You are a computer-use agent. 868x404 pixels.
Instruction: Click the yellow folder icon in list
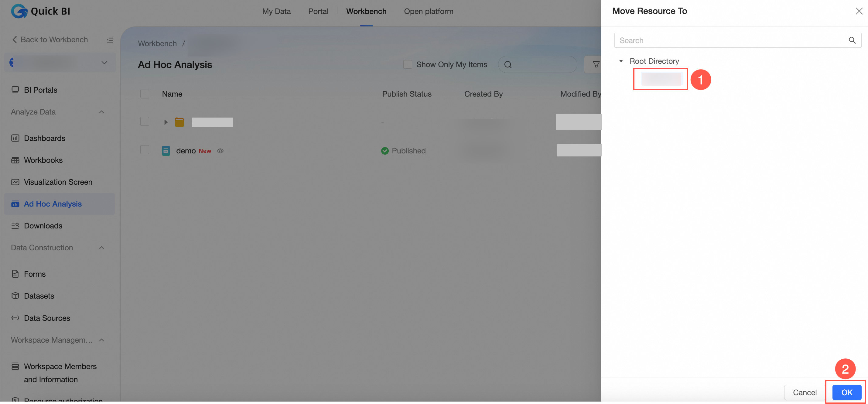179,122
